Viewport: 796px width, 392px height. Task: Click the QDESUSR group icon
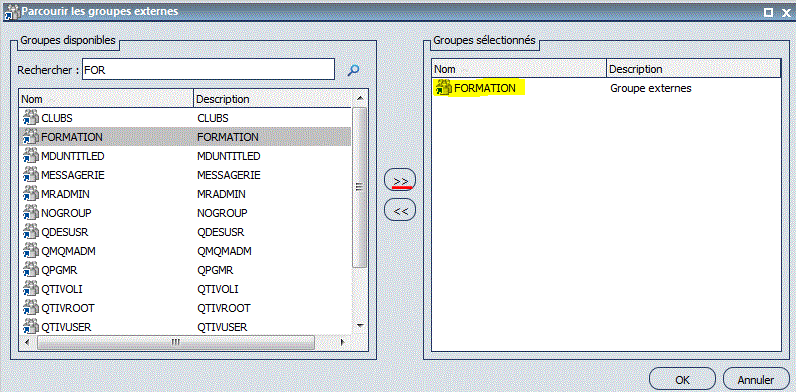31,232
